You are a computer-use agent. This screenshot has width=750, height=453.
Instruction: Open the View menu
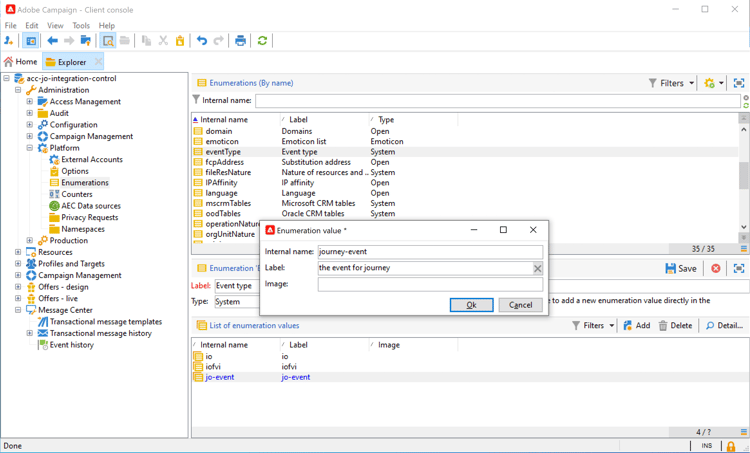click(x=55, y=25)
